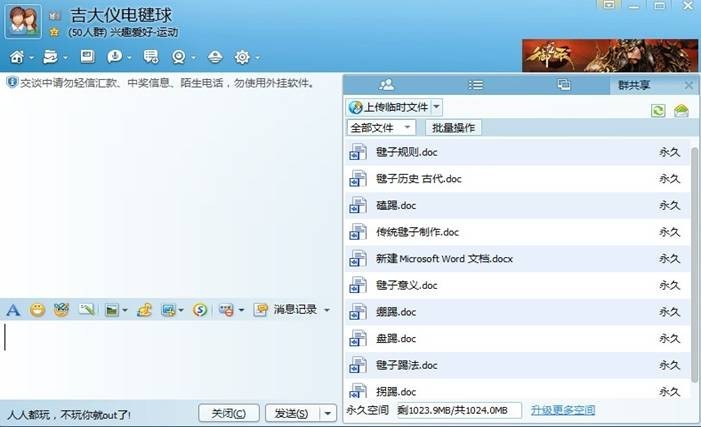The width and height of the screenshot is (701, 427).
Task: Click the webcam video icon in top toolbar
Action: (x=179, y=56)
